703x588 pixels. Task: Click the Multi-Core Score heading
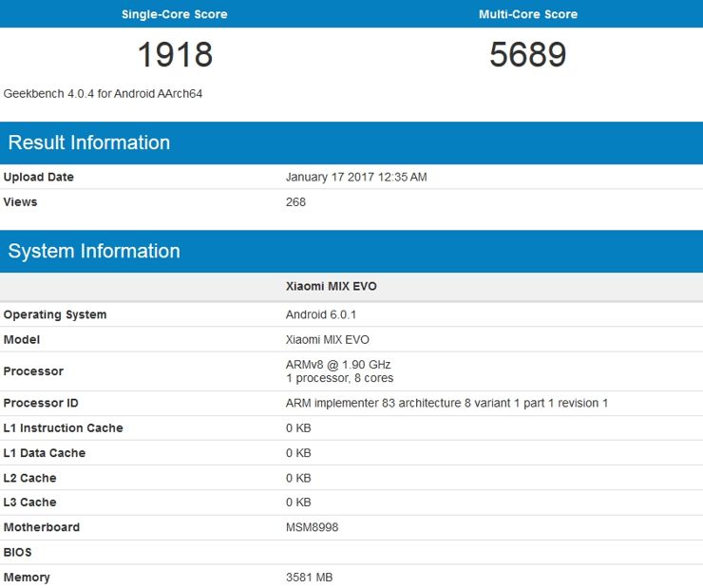pyautogui.click(x=527, y=14)
